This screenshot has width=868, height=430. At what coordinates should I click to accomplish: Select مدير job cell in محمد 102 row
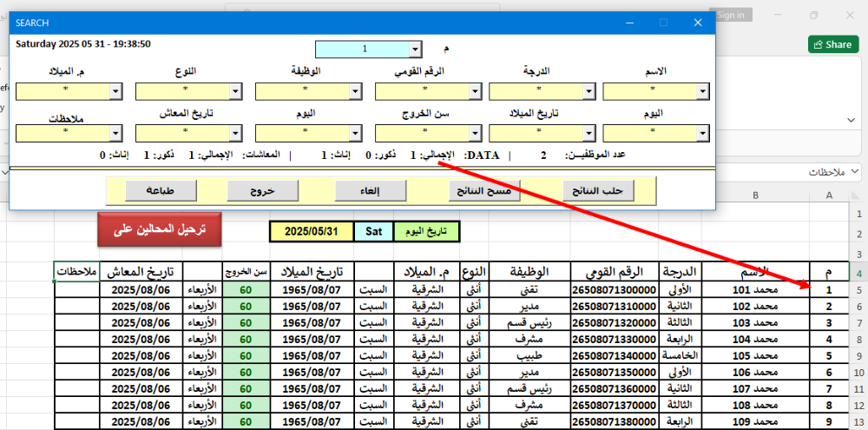[529, 307]
